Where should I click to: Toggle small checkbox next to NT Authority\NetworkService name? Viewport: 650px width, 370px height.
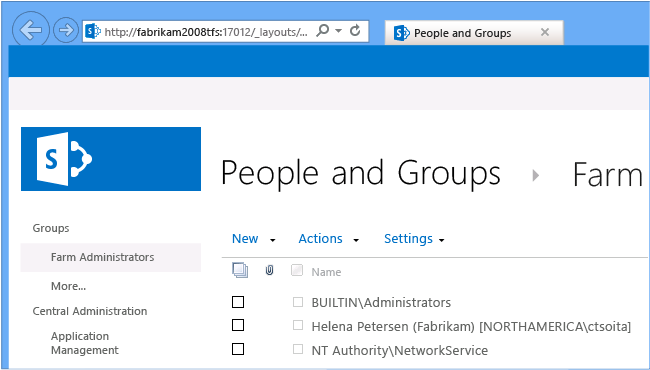[298, 349]
